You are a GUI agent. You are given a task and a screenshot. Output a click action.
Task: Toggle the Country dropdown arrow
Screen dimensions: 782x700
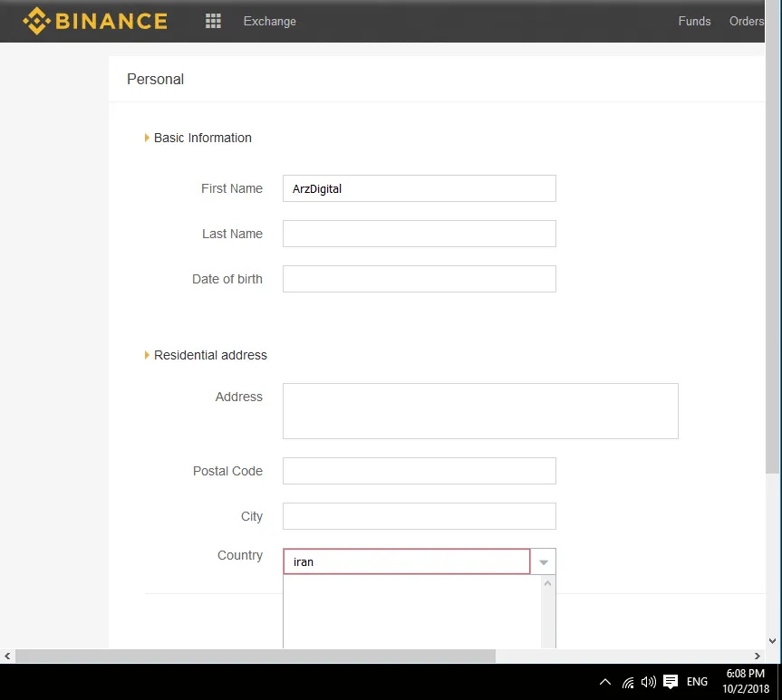(x=544, y=562)
